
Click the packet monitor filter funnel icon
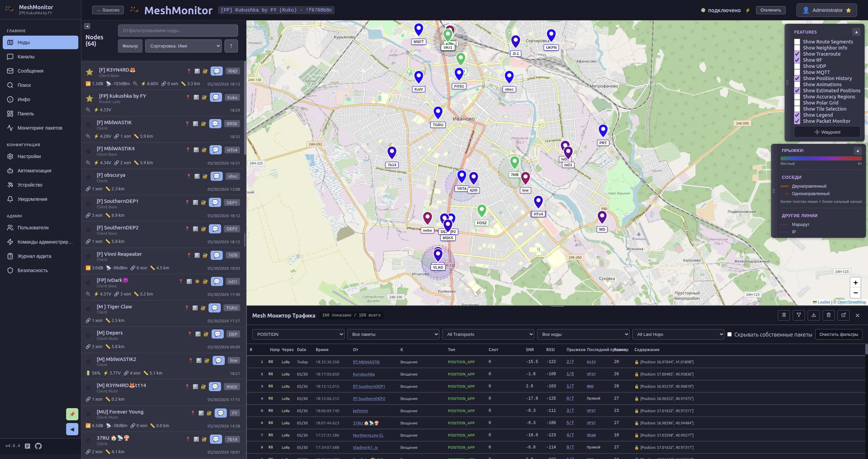799,315
